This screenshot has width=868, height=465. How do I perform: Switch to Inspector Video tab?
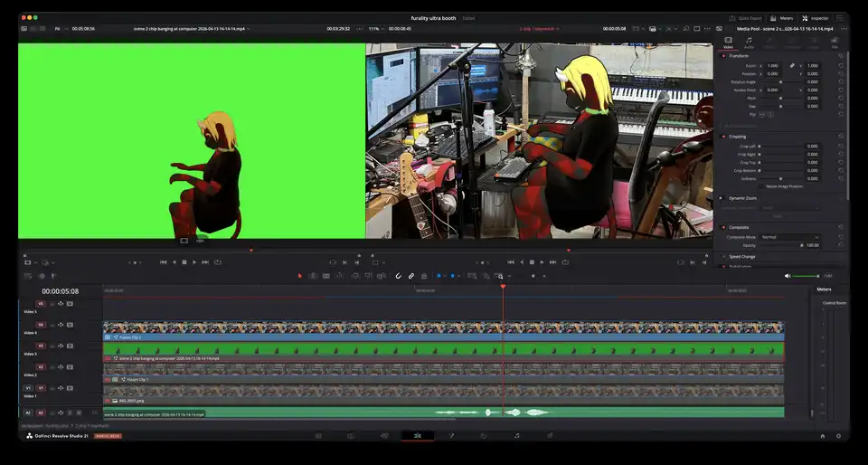(728, 43)
